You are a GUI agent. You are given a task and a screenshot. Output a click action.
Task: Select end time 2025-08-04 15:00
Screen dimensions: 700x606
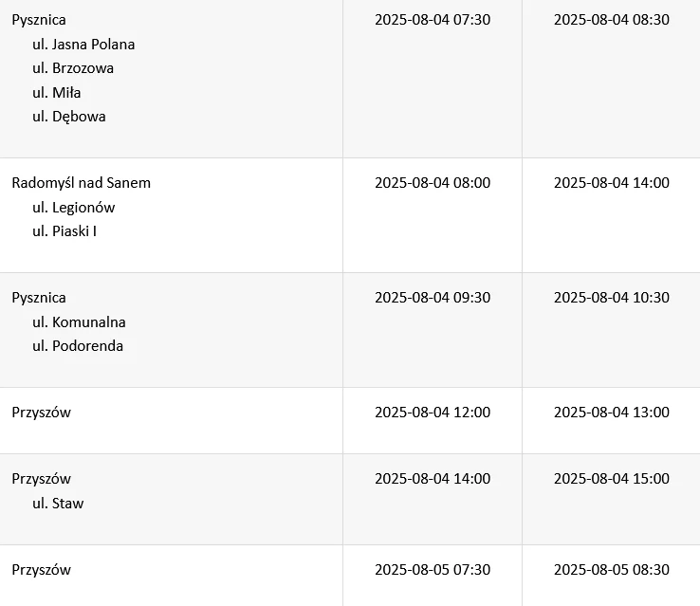point(612,478)
